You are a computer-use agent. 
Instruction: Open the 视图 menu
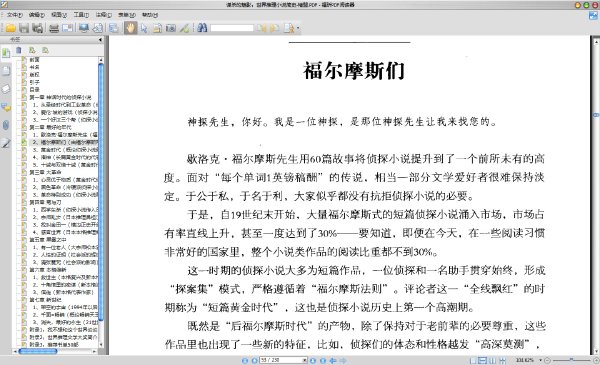(x=59, y=15)
